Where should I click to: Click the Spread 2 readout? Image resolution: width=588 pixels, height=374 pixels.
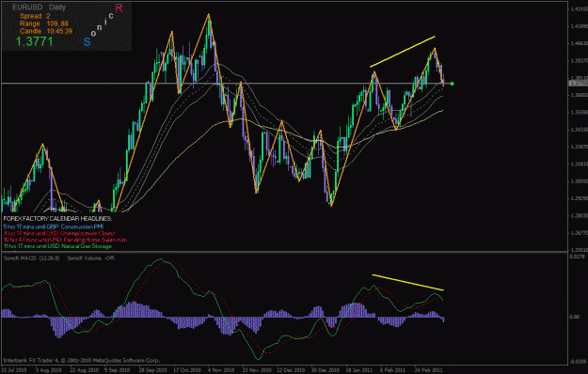35,16
